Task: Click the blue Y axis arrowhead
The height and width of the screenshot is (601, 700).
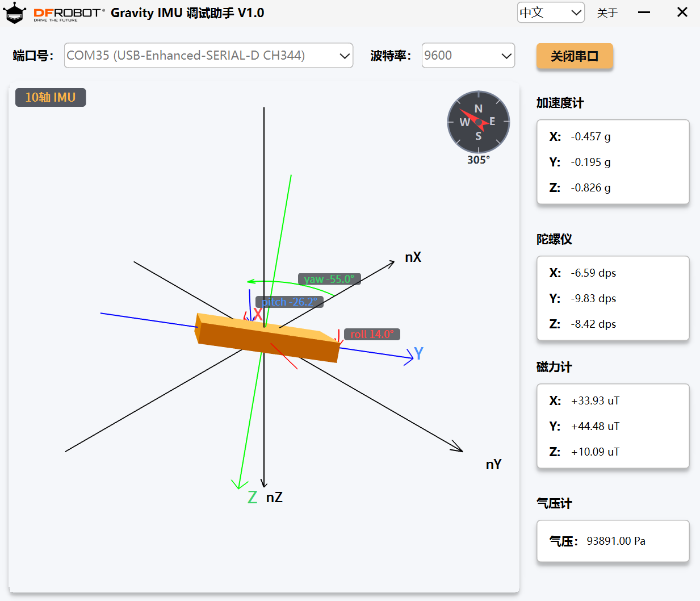Action: click(x=409, y=357)
